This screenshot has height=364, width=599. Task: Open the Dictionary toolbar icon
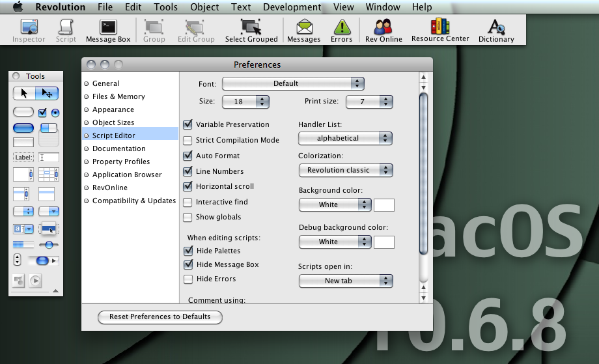pyautogui.click(x=496, y=30)
